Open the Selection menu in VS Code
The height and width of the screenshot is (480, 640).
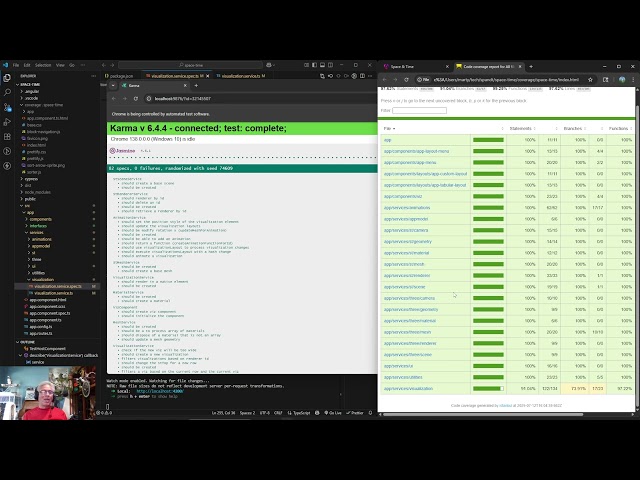[43, 65]
